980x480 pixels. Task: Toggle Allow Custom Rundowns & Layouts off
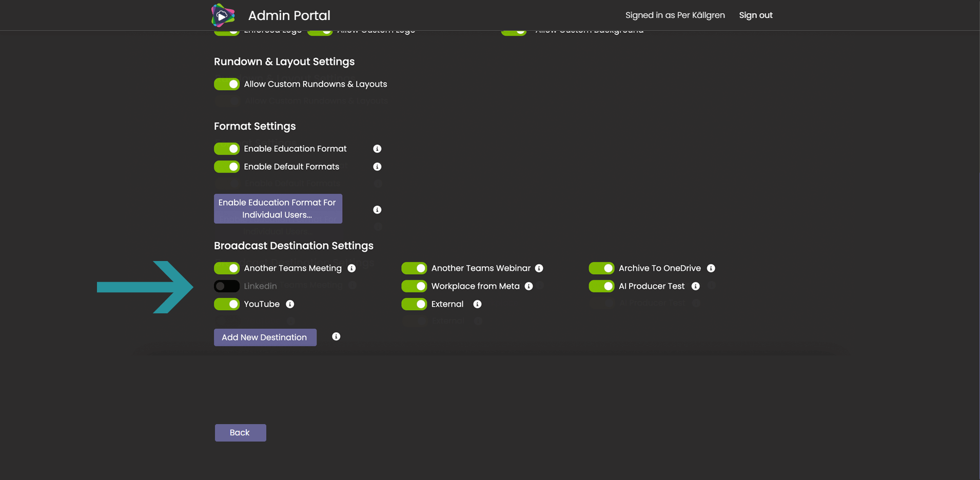click(x=227, y=84)
